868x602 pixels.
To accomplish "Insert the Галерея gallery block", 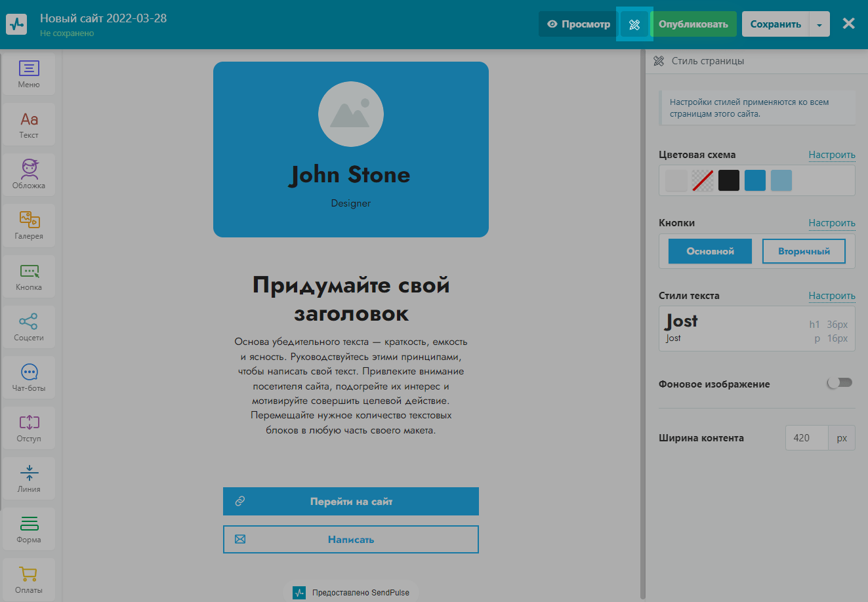I will 29,226.
